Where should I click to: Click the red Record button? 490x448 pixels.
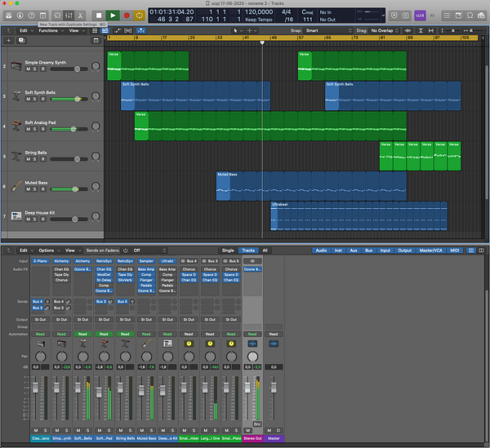click(x=127, y=15)
